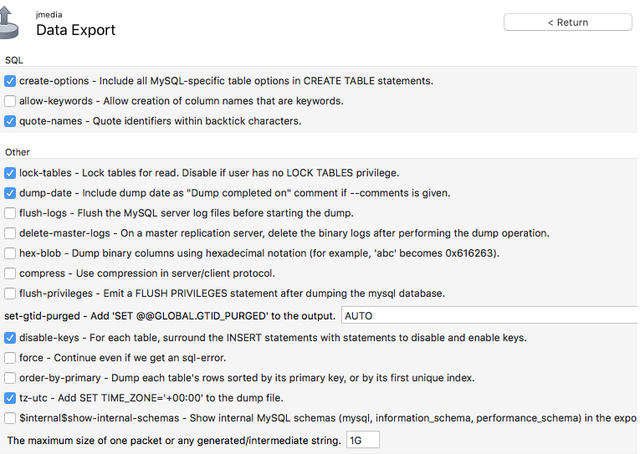Enable the flush-logs checkbox
The height and width of the screenshot is (454, 640).
10,213
